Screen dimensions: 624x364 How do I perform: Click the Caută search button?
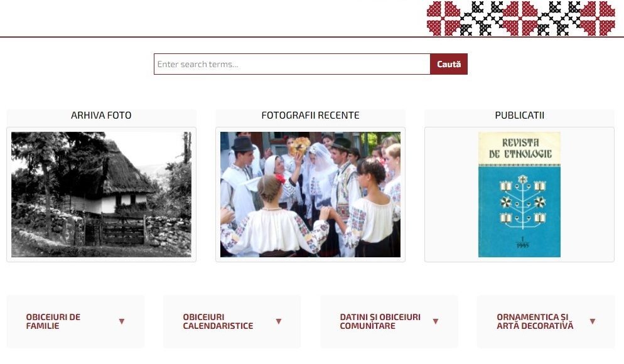(448, 64)
